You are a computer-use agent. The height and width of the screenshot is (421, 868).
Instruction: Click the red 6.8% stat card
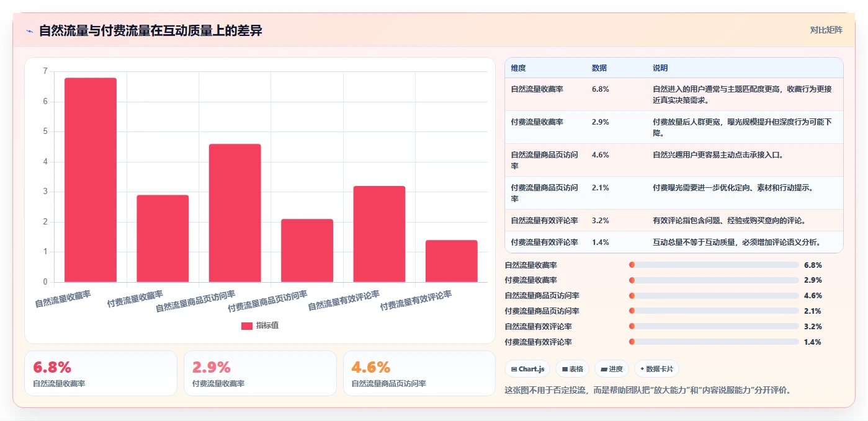click(101, 373)
